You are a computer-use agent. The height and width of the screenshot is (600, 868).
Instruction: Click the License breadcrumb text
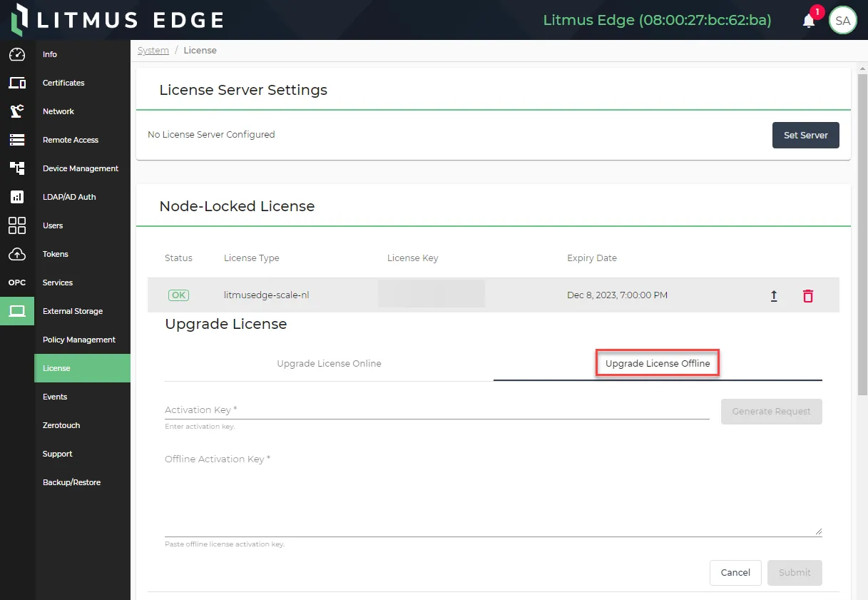click(200, 51)
